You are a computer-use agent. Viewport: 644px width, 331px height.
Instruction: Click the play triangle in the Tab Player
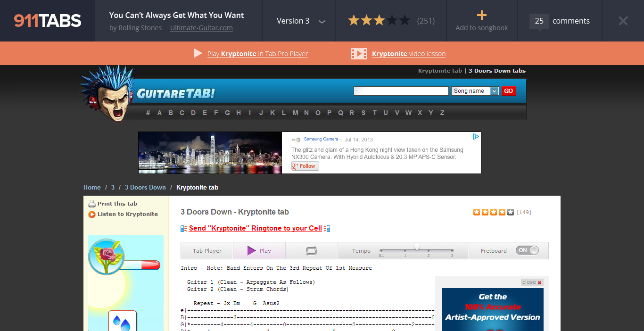[252, 251]
